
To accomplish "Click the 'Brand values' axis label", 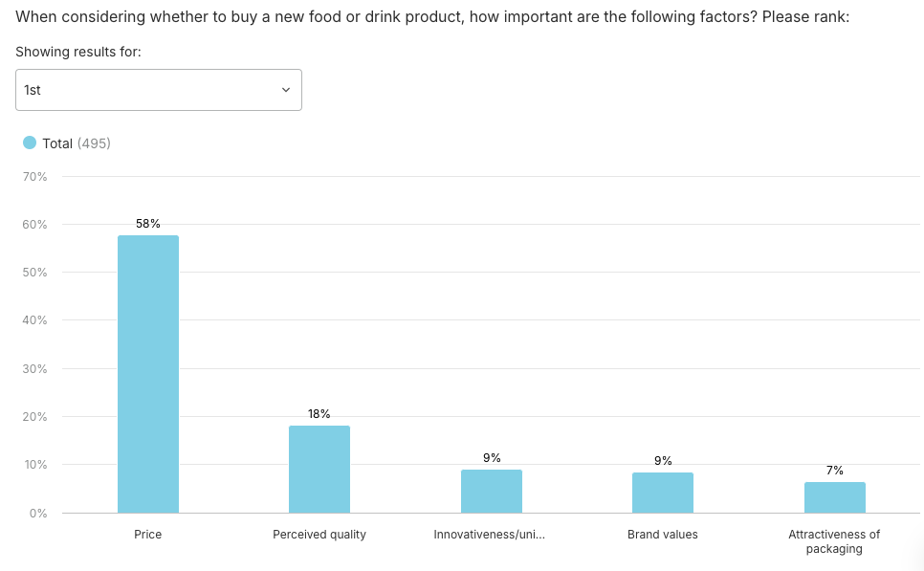I will (663, 535).
